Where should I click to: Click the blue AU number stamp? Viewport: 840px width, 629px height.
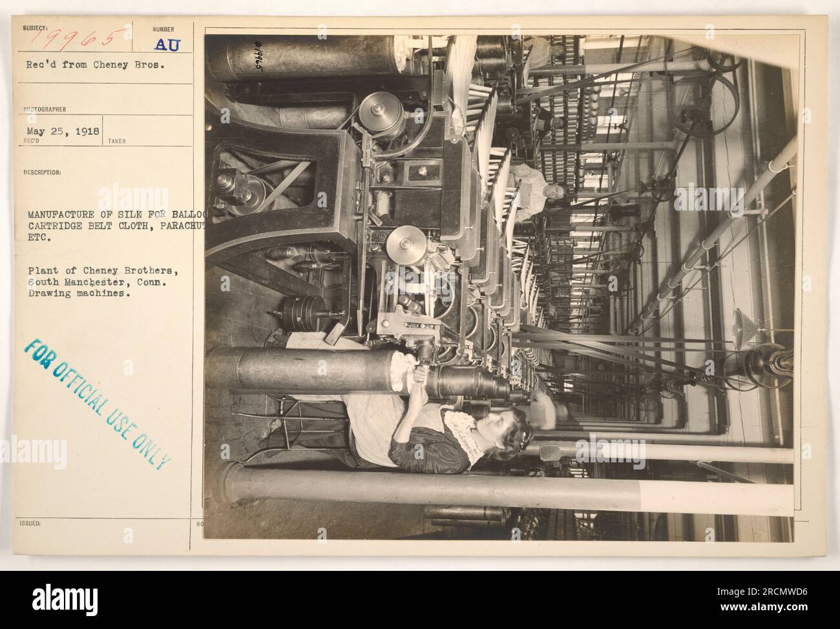coord(169,43)
